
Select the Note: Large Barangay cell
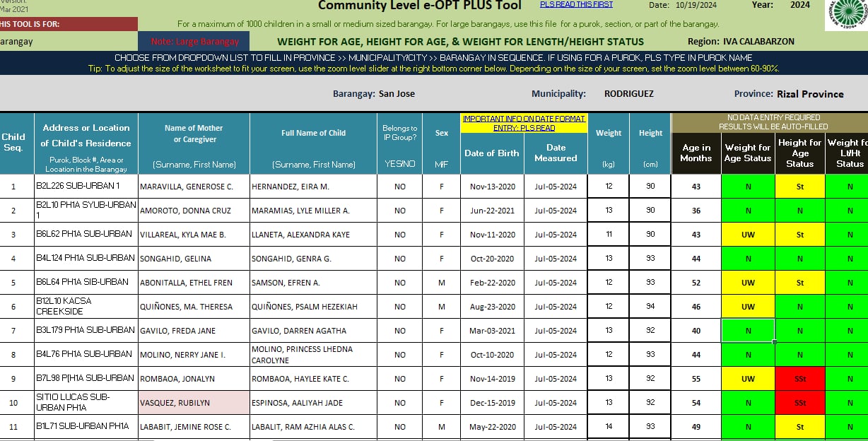coord(194,42)
